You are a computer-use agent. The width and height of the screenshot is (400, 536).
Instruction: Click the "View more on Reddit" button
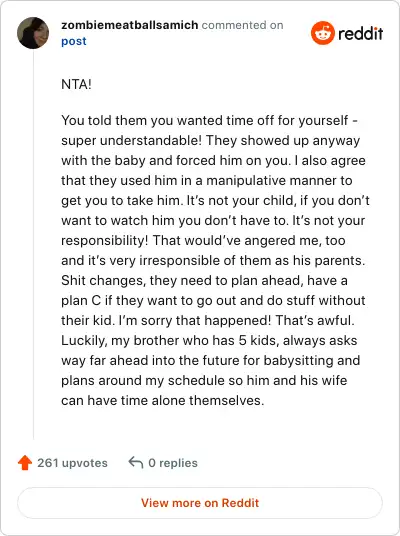200,503
